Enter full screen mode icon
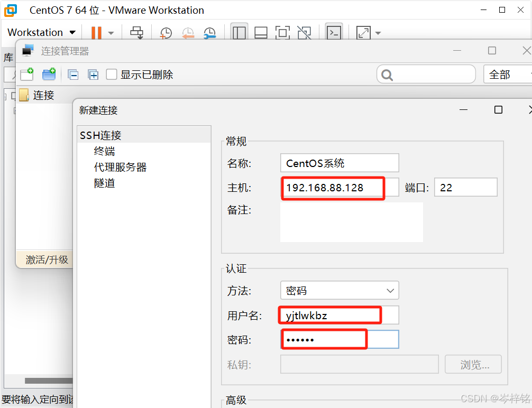The image size is (532, 408). (282, 33)
